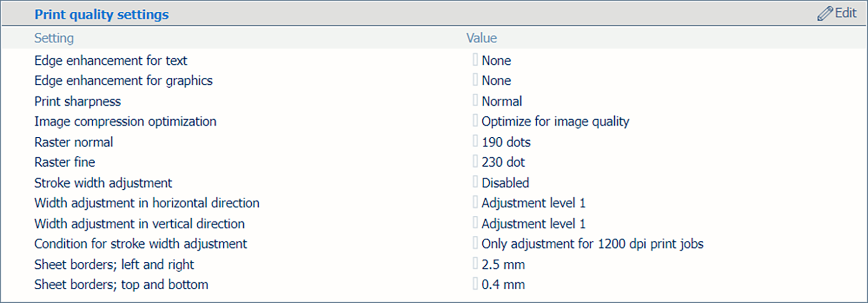Click the 190 dots raster value

tap(506, 142)
